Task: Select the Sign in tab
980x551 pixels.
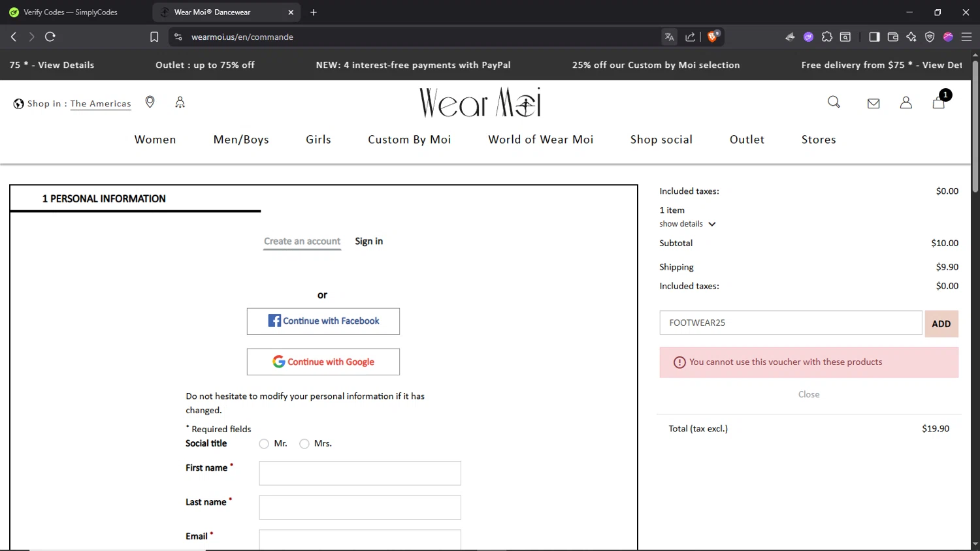Action: click(369, 242)
